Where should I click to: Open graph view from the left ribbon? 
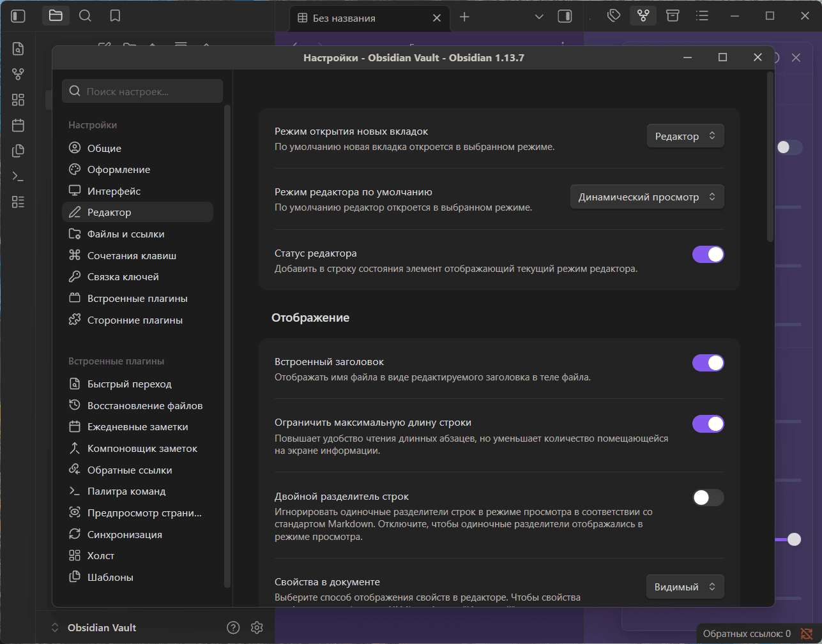[x=19, y=74]
